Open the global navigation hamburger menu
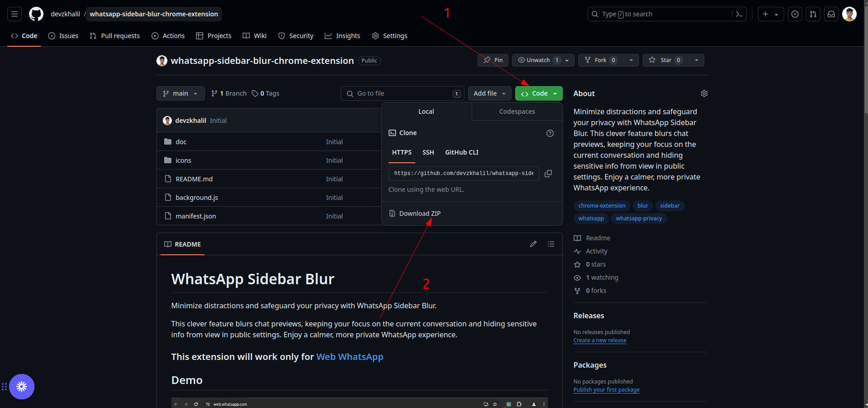 click(x=15, y=14)
